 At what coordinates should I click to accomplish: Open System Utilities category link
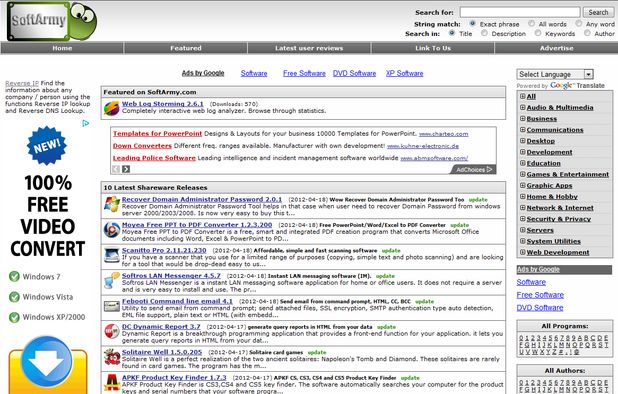[x=553, y=241]
